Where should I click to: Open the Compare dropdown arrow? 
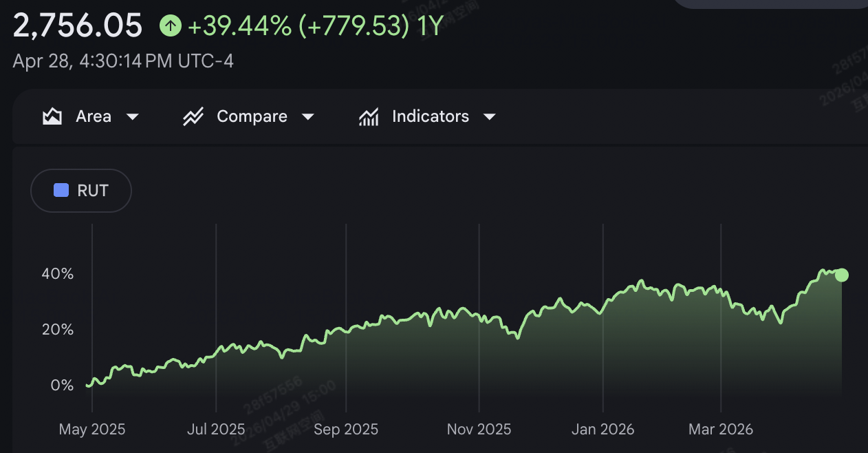click(x=307, y=117)
